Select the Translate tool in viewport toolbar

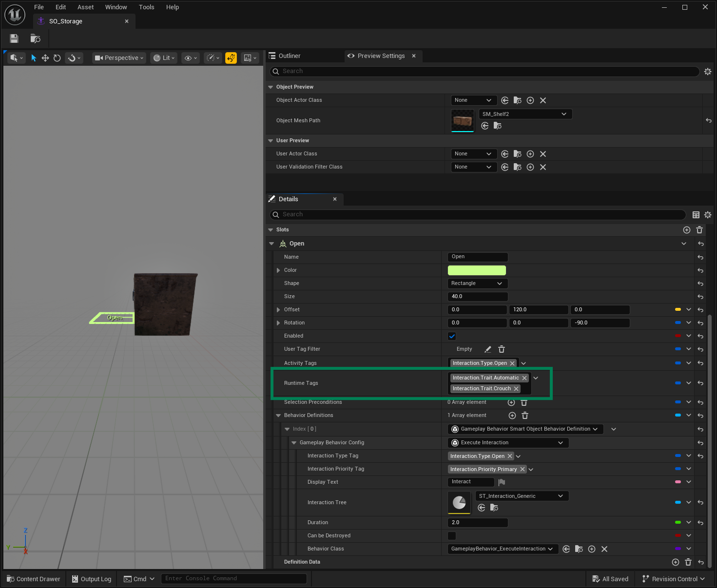pyautogui.click(x=45, y=58)
